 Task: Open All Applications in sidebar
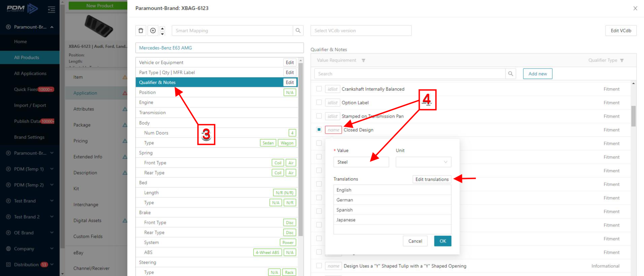30,74
